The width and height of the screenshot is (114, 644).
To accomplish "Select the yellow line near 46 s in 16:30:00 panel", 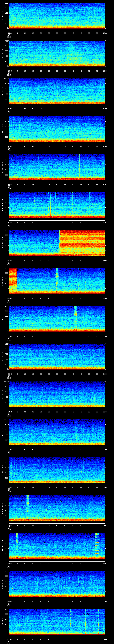I will point(82,620).
